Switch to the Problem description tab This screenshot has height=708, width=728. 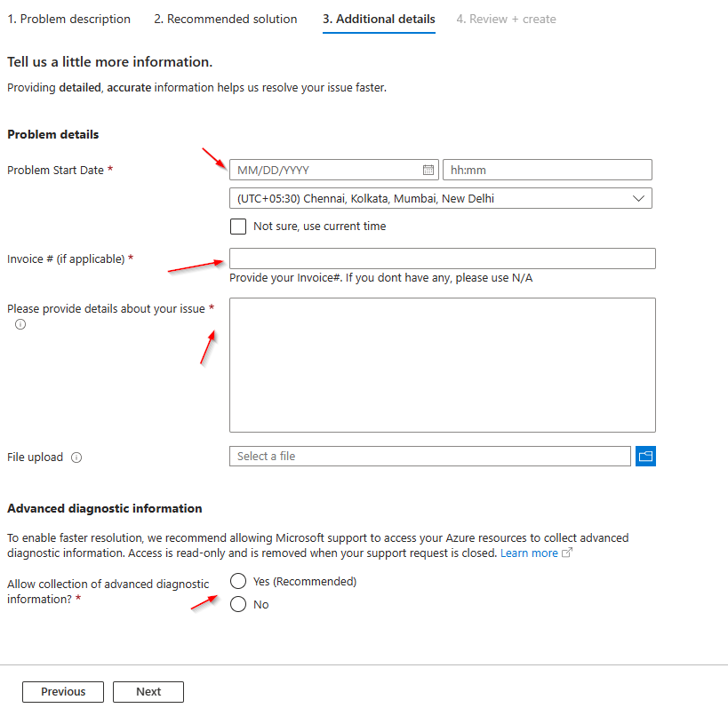coord(68,19)
